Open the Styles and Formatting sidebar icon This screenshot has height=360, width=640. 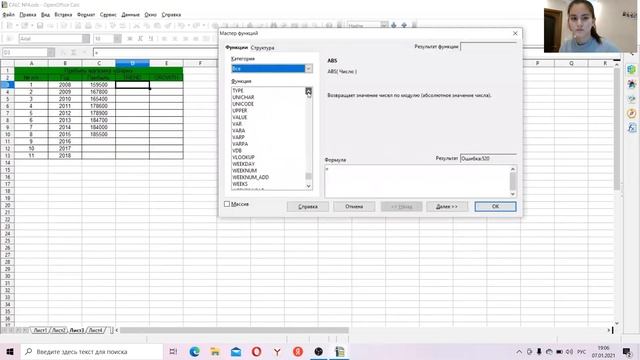(x=631, y=84)
